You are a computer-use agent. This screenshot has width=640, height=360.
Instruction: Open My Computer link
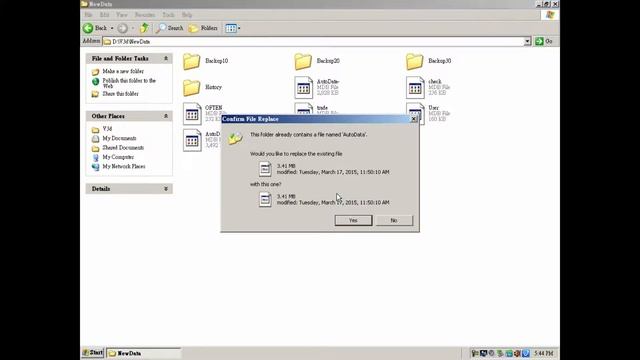pos(118,157)
